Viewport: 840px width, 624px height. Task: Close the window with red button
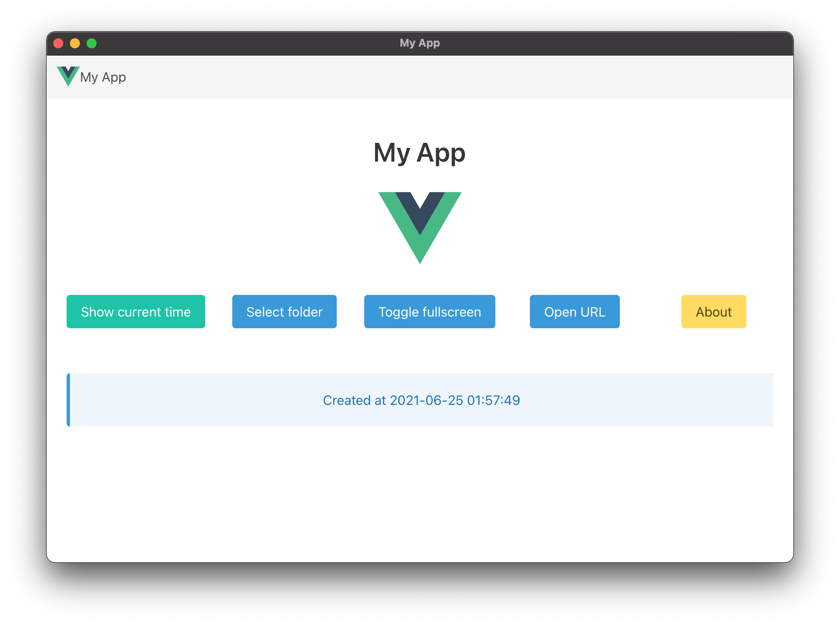pyautogui.click(x=59, y=43)
